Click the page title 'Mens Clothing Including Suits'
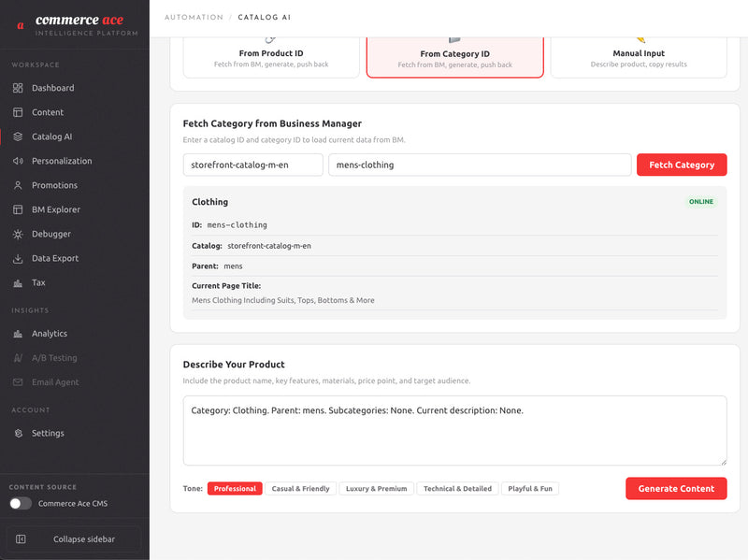Viewport: 748px width, 560px height. pyautogui.click(x=283, y=300)
